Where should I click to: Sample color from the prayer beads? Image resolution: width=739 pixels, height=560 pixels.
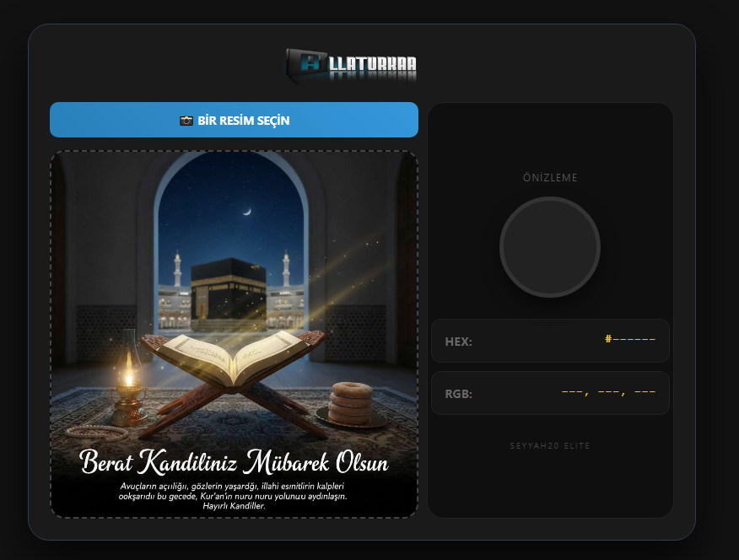[96, 432]
